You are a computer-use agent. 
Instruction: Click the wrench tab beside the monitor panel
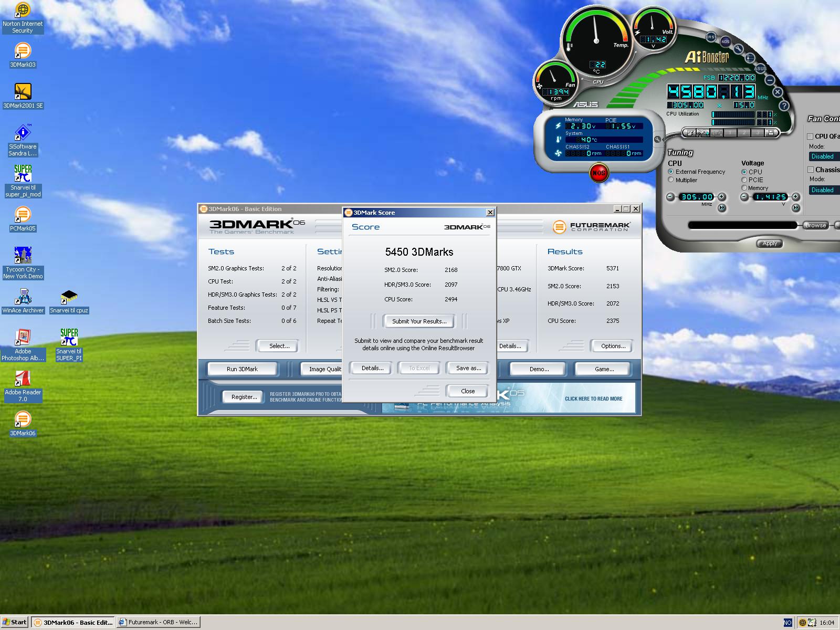[657, 139]
